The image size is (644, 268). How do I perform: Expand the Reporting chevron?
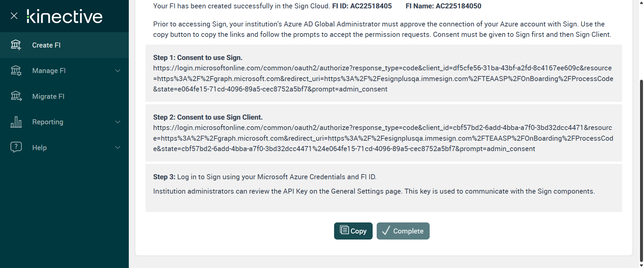click(x=118, y=122)
